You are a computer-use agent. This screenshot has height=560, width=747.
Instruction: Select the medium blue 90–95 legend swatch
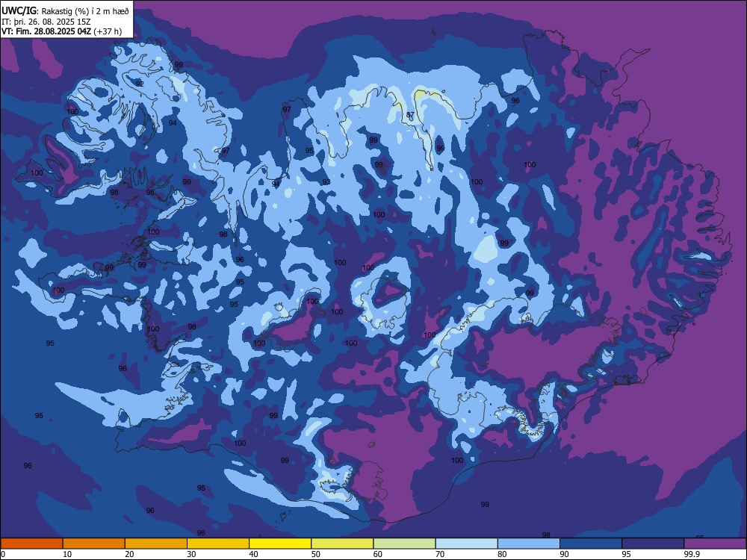click(591, 544)
